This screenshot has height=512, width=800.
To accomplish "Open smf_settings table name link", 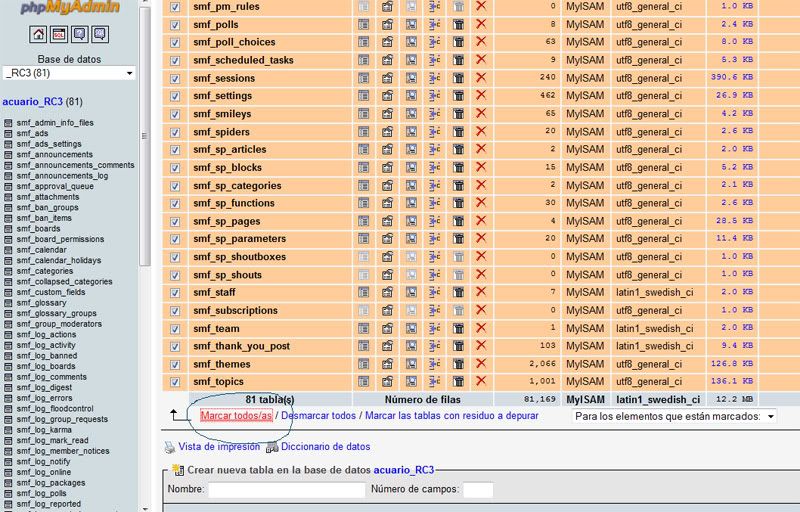I will point(222,95).
